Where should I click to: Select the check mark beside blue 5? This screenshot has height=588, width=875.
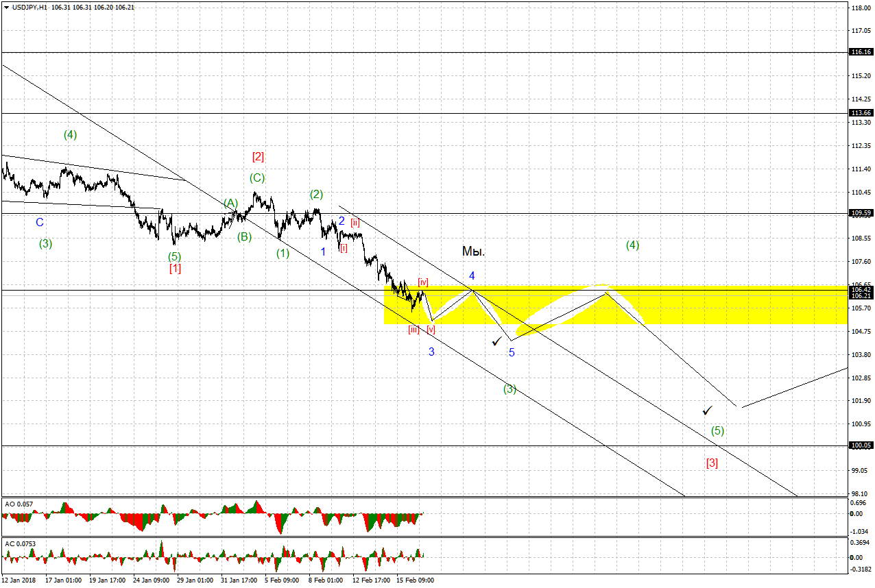(497, 341)
